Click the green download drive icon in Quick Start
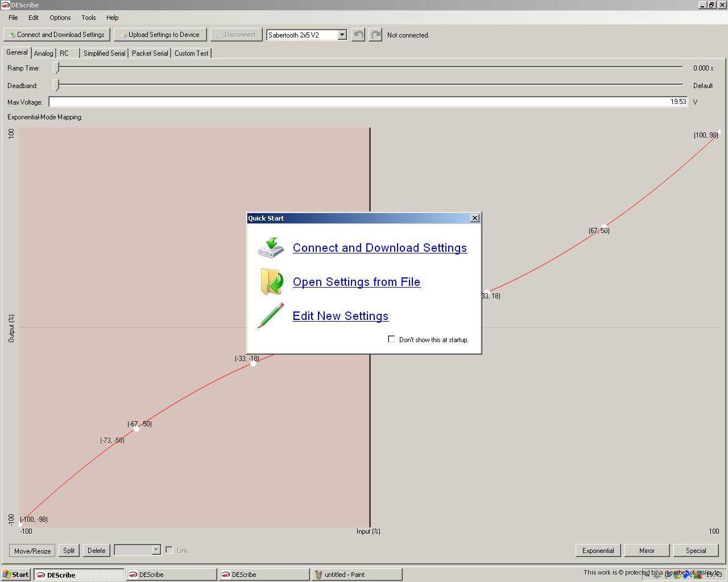Viewport: 728px width, 582px height. (x=271, y=248)
